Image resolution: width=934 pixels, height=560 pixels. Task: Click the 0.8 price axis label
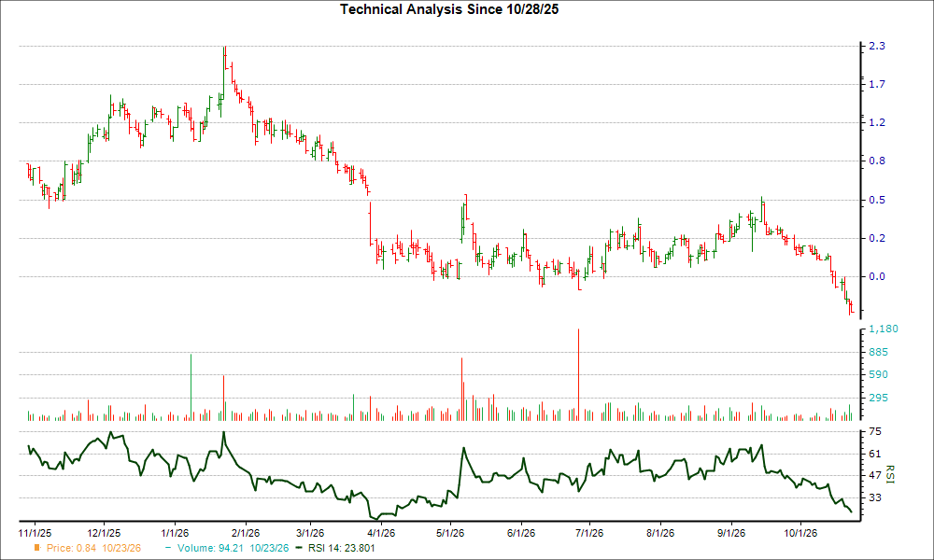(877, 161)
